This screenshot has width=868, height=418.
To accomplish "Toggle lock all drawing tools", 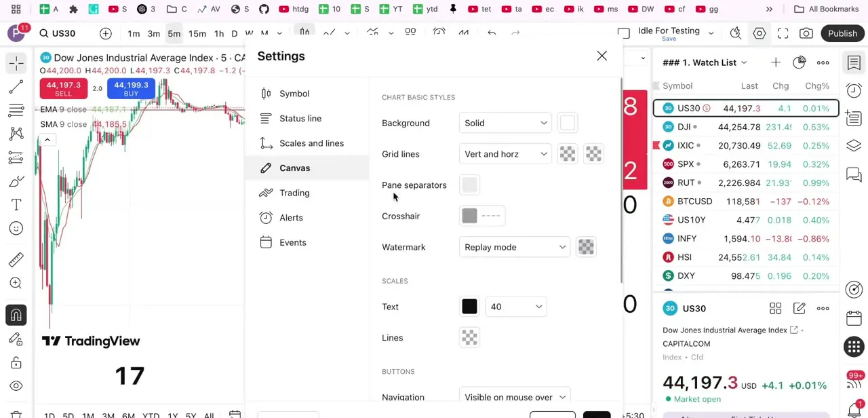I will coord(16,362).
